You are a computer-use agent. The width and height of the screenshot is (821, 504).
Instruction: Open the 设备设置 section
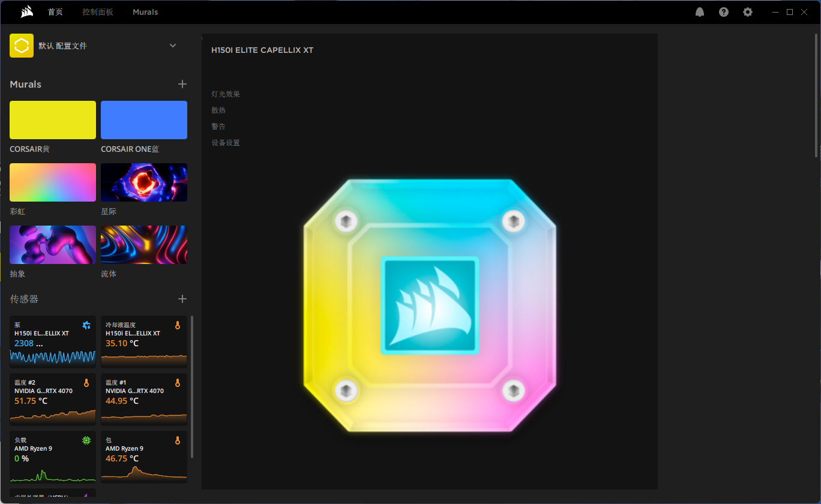(x=226, y=142)
